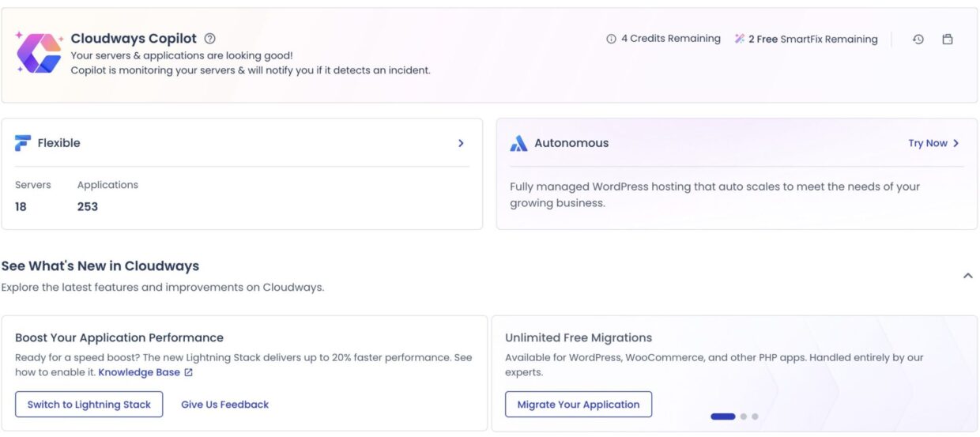The height and width of the screenshot is (437, 980).
Task: Click the chevron next to Try Now
Action: click(x=955, y=143)
